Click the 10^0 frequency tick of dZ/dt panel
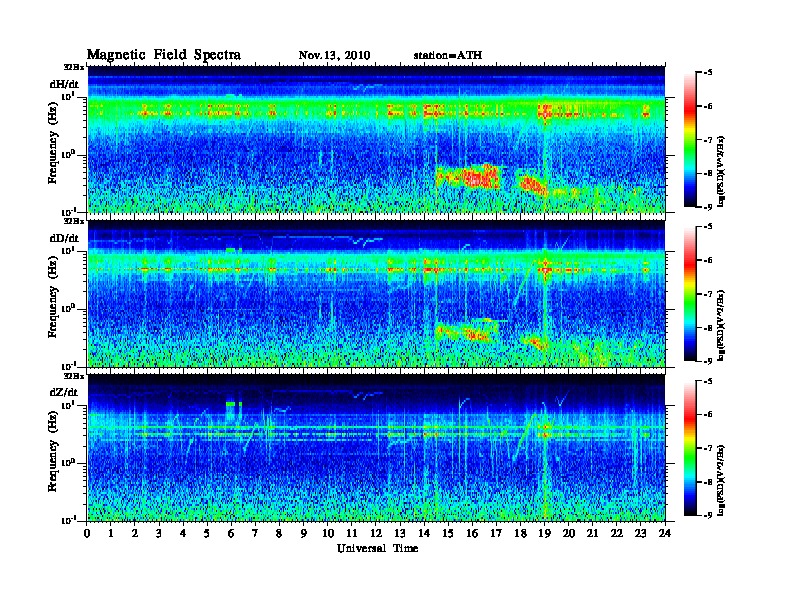 [68, 462]
